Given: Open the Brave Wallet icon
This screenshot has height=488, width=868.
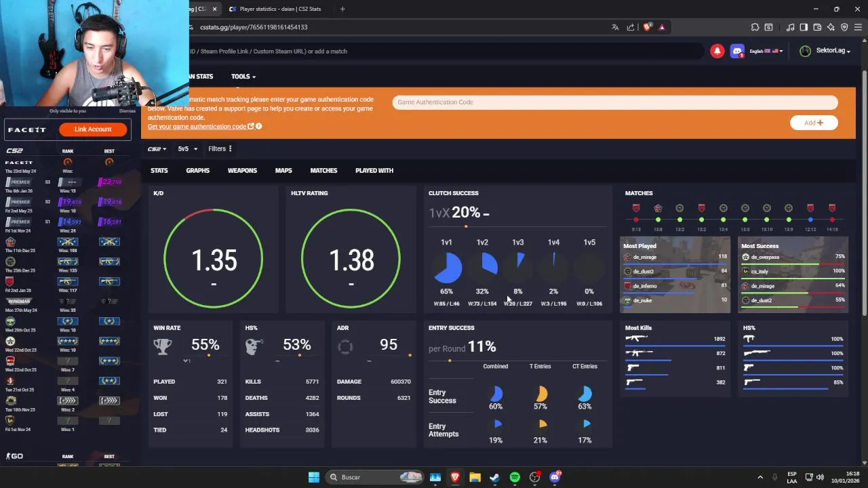Looking at the screenshot, I should (817, 27).
